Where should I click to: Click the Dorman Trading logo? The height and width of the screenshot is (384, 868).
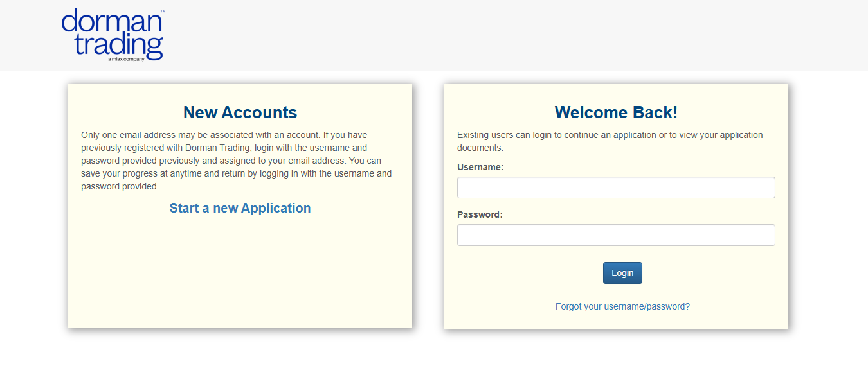[113, 33]
